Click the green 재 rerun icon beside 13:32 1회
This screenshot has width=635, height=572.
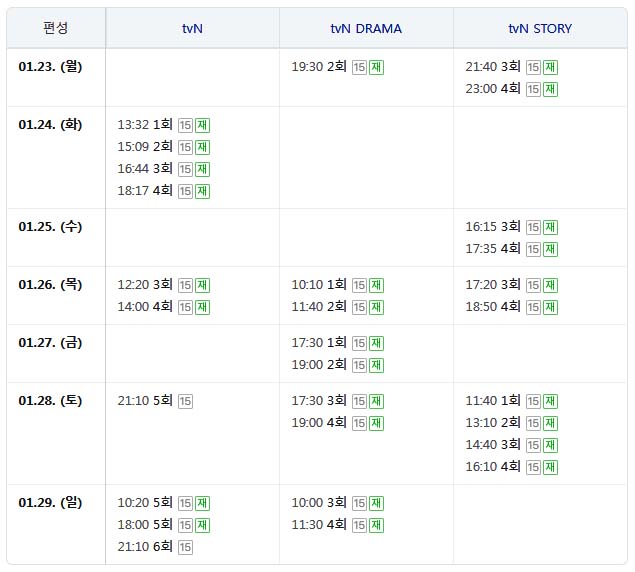tap(202, 125)
